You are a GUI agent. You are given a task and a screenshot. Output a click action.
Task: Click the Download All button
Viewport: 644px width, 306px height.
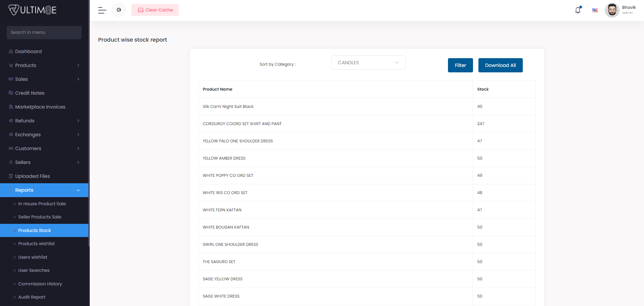(x=500, y=65)
